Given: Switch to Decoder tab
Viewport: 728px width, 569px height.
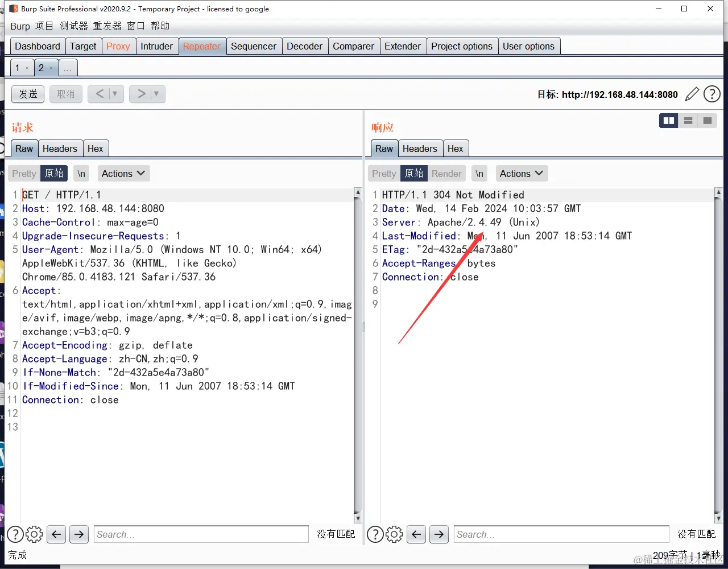Looking at the screenshot, I should (x=305, y=46).
